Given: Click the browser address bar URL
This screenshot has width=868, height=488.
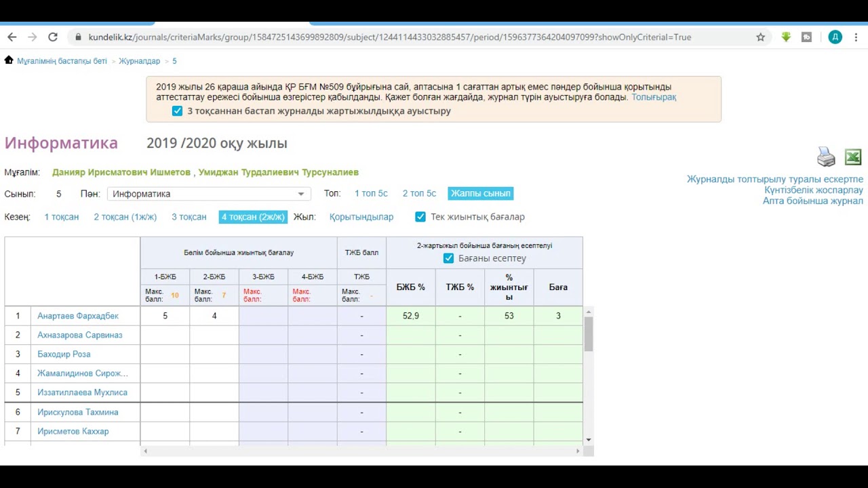Looking at the screenshot, I should point(390,37).
